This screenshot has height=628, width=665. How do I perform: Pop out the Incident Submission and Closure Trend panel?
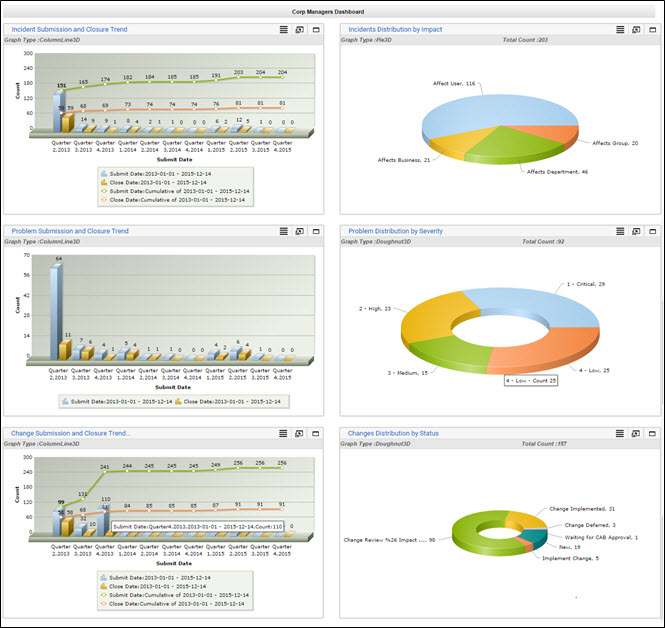pos(300,30)
